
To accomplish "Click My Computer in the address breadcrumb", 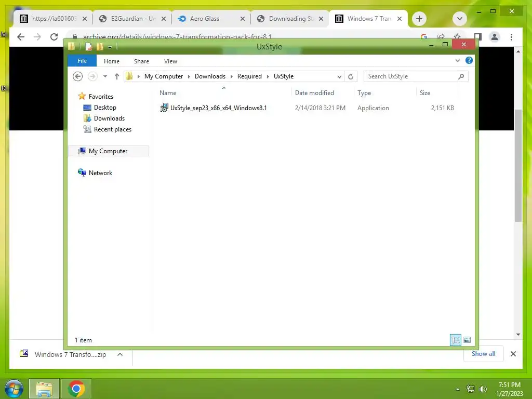I will (164, 76).
